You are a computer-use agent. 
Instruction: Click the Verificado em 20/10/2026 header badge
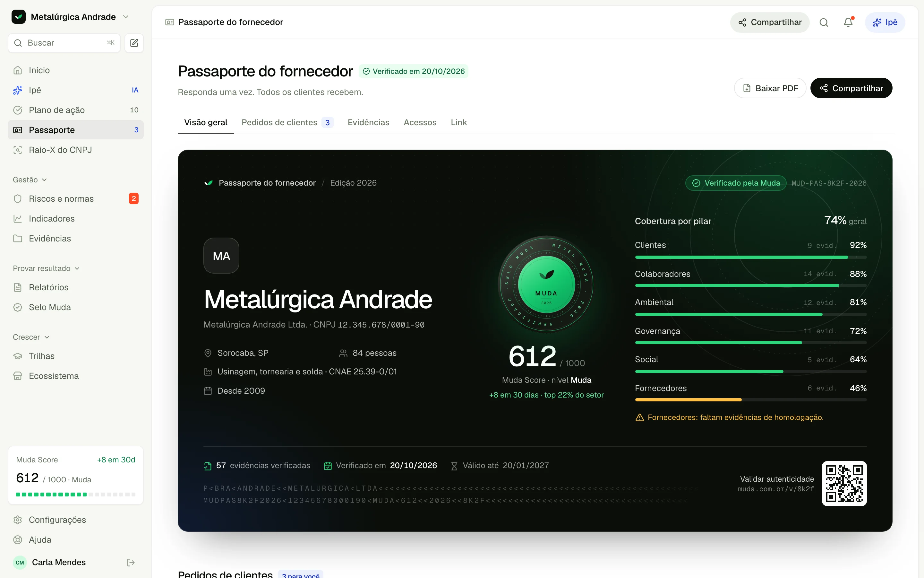pyautogui.click(x=414, y=72)
